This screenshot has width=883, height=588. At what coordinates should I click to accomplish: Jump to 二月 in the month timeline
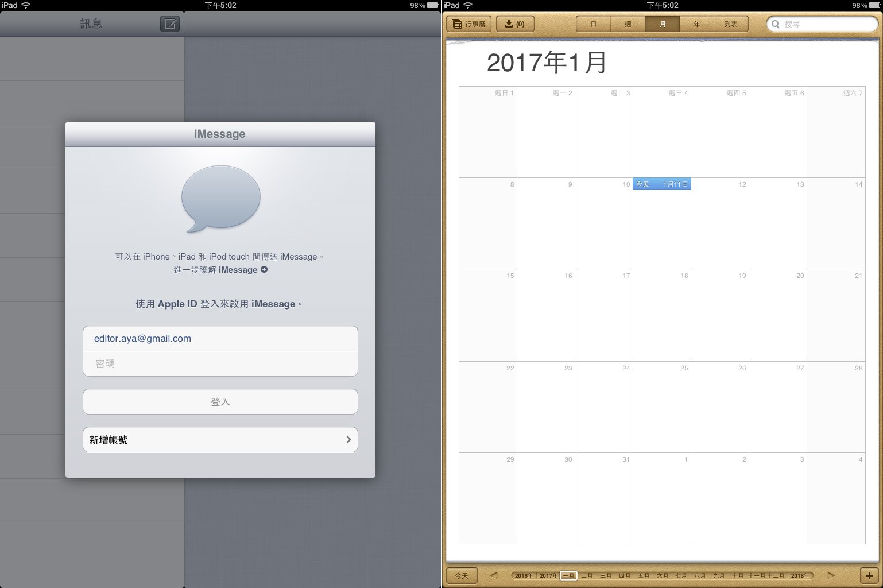coord(587,575)
